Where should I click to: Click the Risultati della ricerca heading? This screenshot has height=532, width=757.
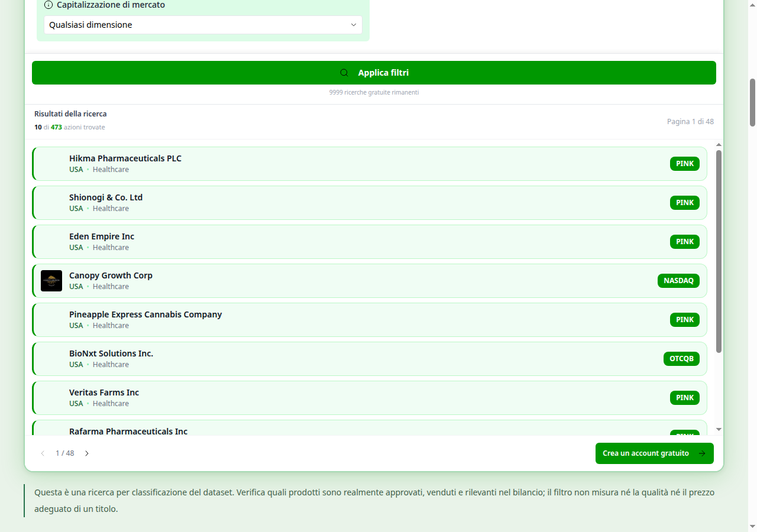click(70, 114)
